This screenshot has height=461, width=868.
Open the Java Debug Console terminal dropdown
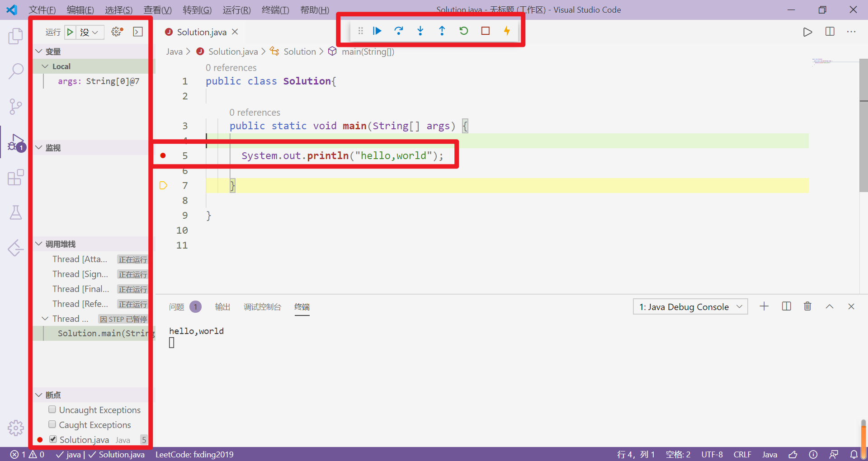(x=690, y=307)
